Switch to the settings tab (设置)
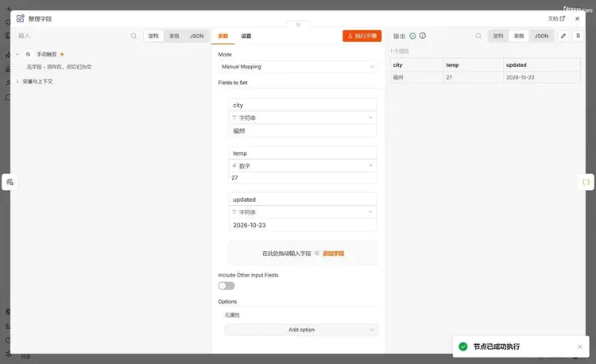This screenshot has height=364, width=596. (246, 36)
